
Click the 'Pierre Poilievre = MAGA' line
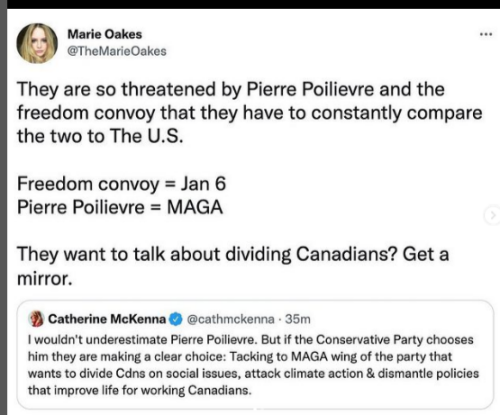point(120,207)
